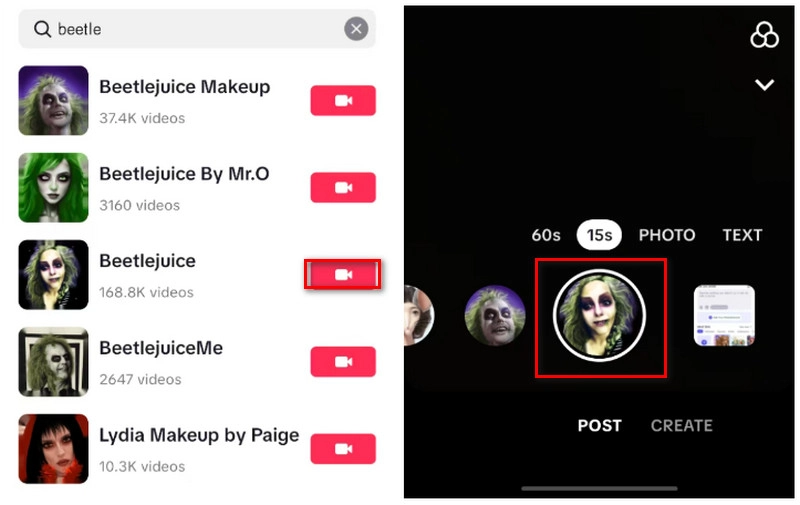800x505 pixels.
Task: Open Beetlejuice Makeup effect thumbnail
Action: [x=54, y=100]
